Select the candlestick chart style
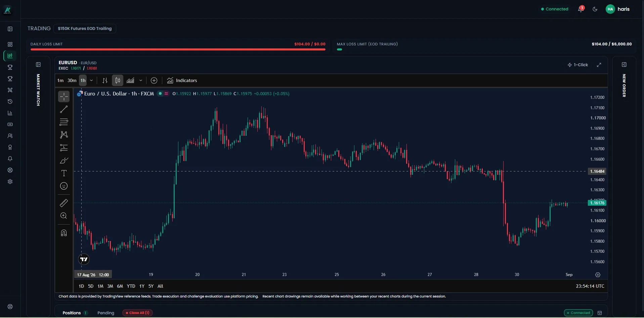Image resolution: width=644 pixels, height=318 pixels. 118,80
